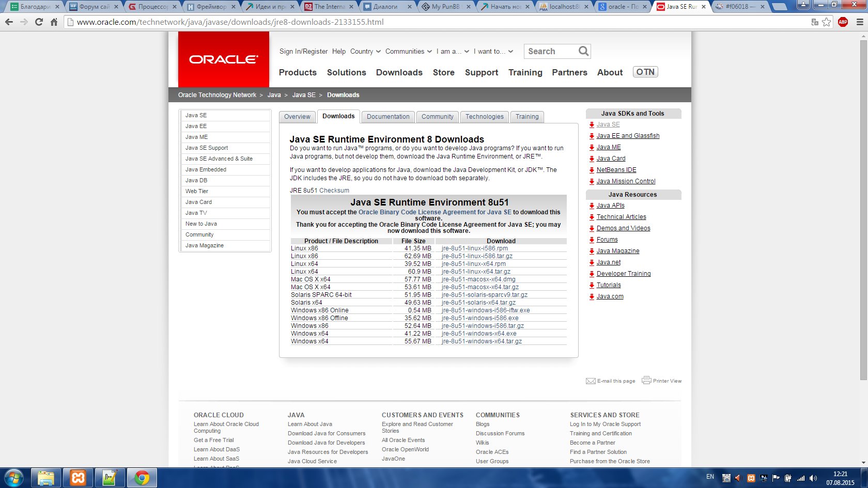868x488 pixels.
Task: Click OTN button
Action: [645, 72]
